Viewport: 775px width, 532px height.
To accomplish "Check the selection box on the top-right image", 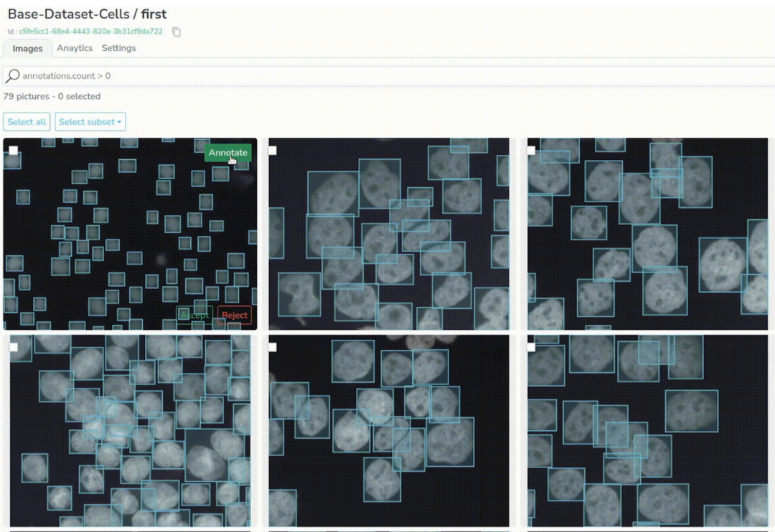I will click(x=531, y=150).
